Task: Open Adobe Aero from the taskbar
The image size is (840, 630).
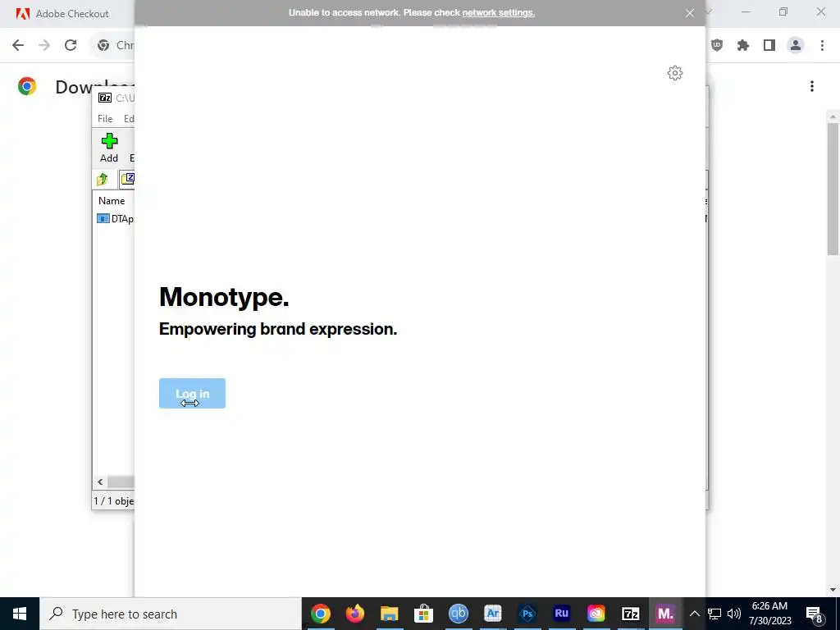Action: tap(492, 614)
